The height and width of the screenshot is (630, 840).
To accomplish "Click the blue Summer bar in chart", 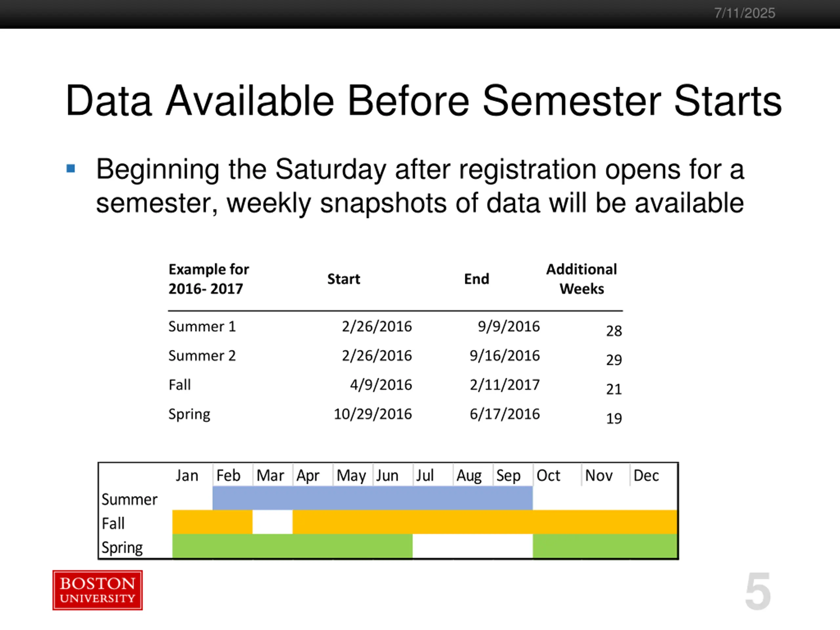I will point(372,498).
